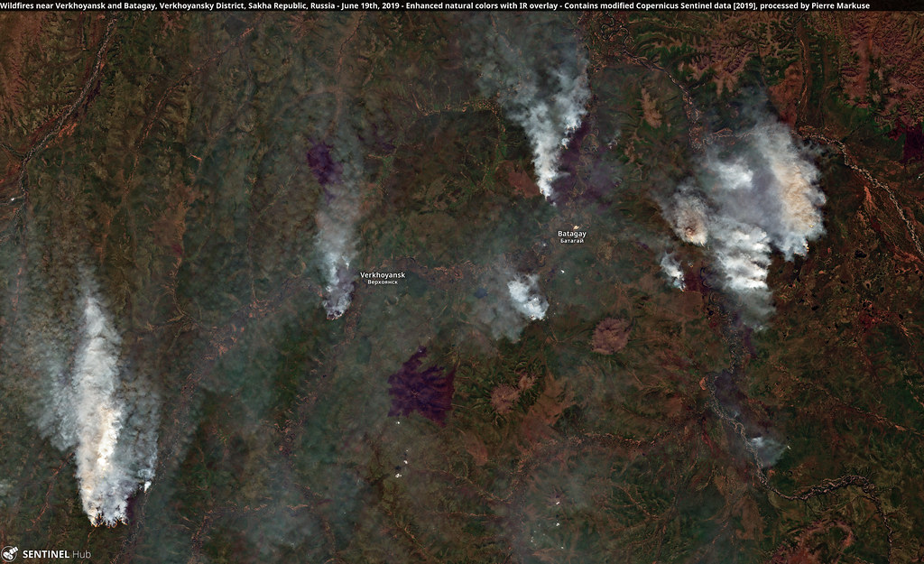
Task: Click 'Pierre Markuse' credit in caption
Action: 836,5
